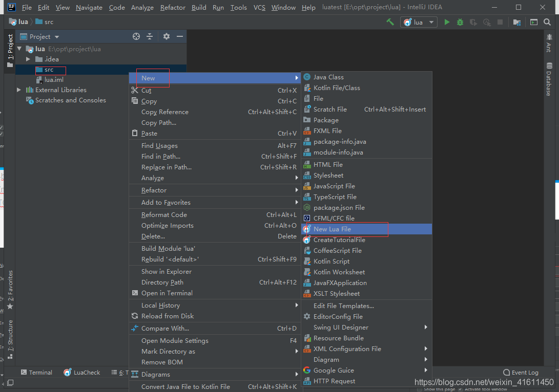The height and width of the screenshot is (392, 559).
Task: Open the VCS menu in menu bar
Action: click(x=259, y=8)
